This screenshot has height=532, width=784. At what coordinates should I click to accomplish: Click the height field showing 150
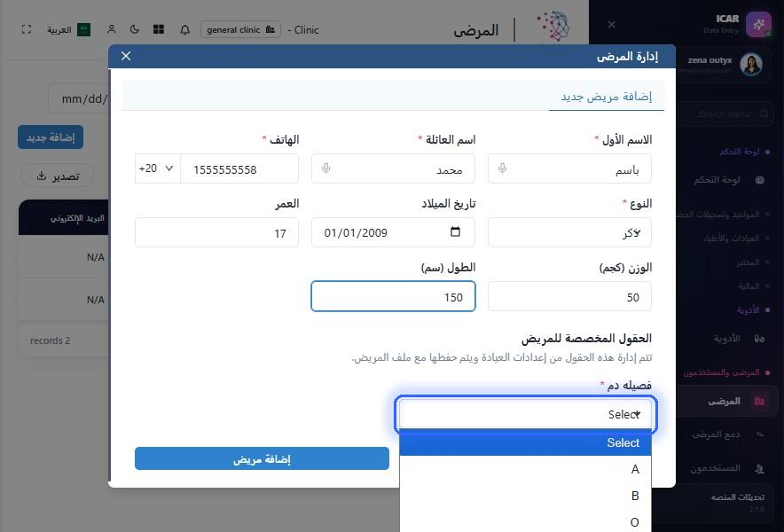[x=393, y=296]
